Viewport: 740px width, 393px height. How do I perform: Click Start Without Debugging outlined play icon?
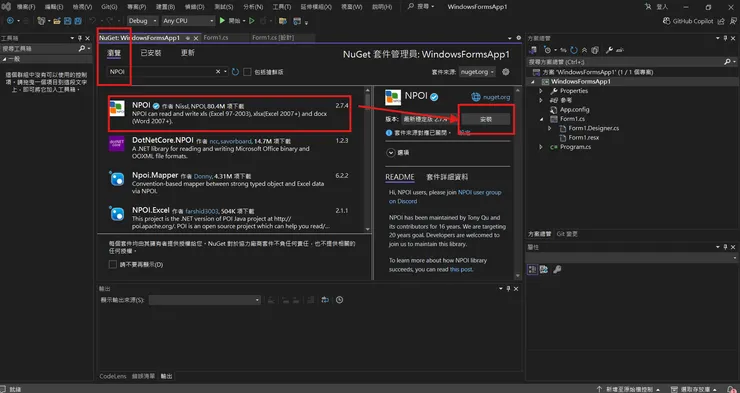pyautogui.click(x=252, y=21)
